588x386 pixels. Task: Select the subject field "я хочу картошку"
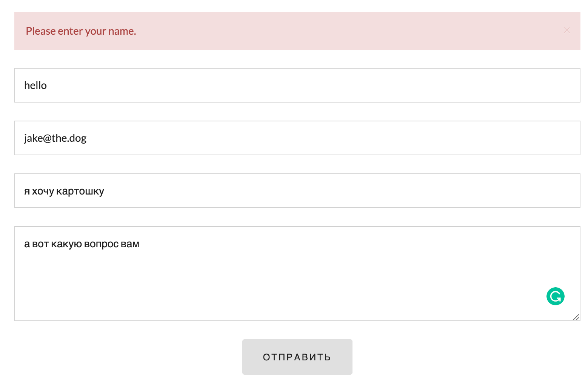coord(297,191)
